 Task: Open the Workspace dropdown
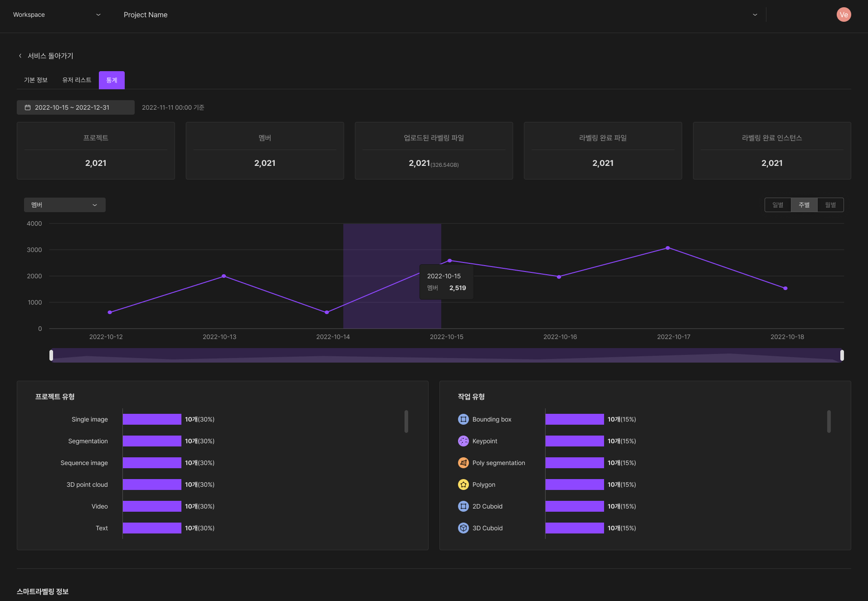pyautogui.click(x=57, y=15)
